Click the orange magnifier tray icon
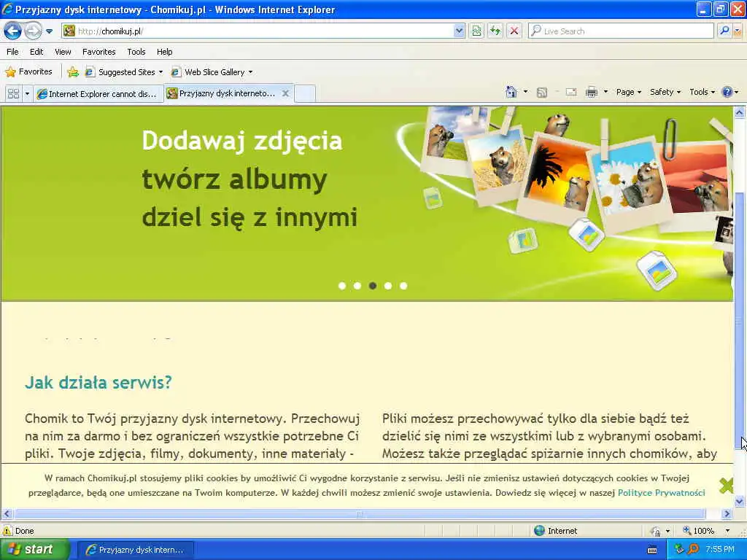This screenshot has height=560, width=747. (x=693, y=549)
